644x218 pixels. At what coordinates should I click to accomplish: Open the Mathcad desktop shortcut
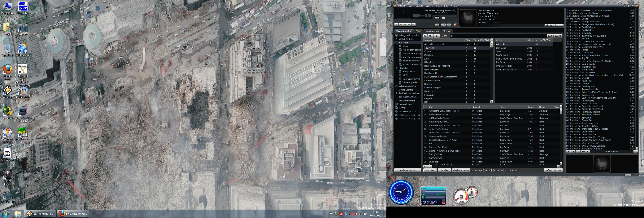coord(23,30)
